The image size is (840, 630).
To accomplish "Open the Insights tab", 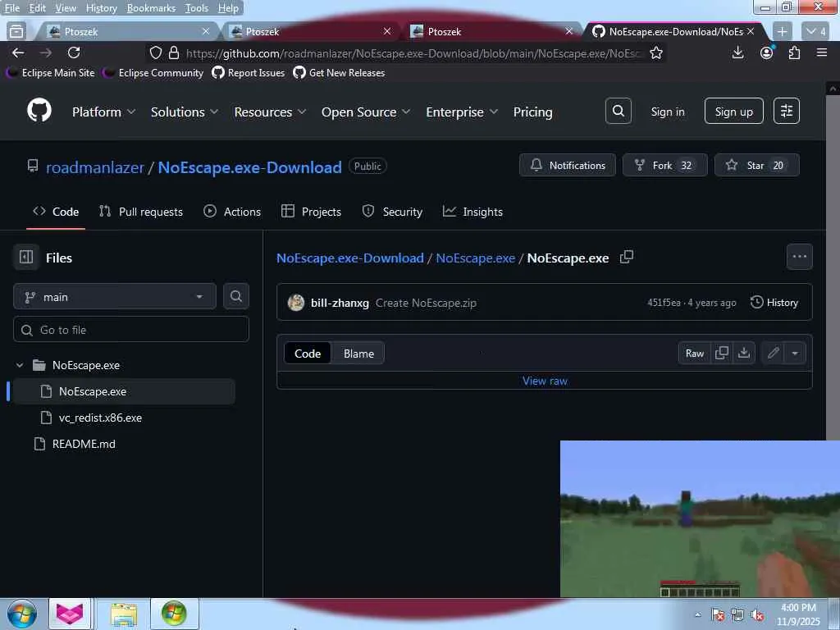I will pos(472,212).
